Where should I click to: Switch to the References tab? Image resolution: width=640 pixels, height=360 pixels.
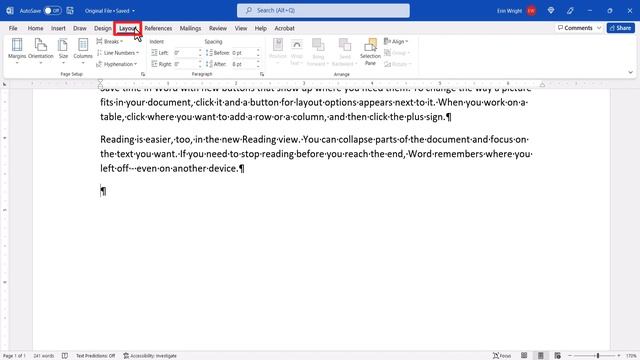[x=158, y=28]
